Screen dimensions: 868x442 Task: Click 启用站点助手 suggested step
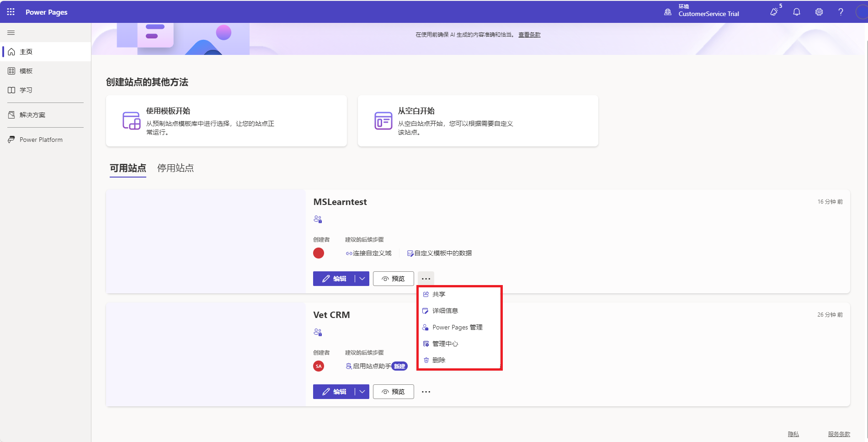coord(368,366)
